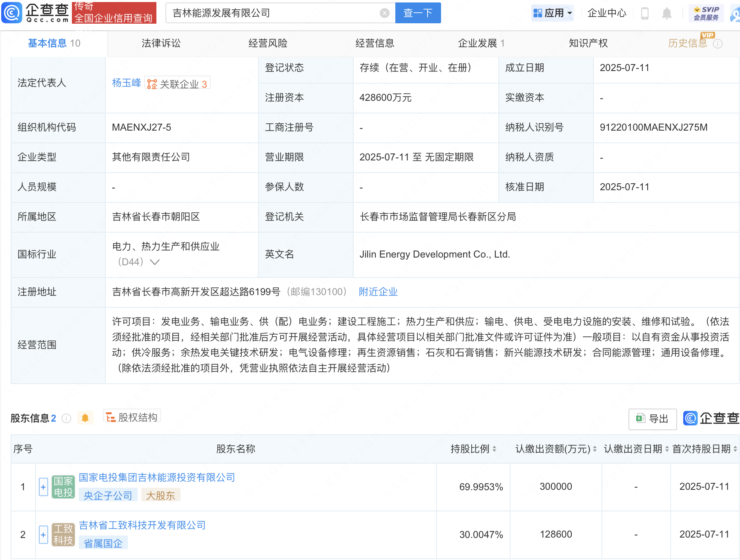Switch to 知识产权 tab
Viewport: 740px width, 560px height.
588,43
